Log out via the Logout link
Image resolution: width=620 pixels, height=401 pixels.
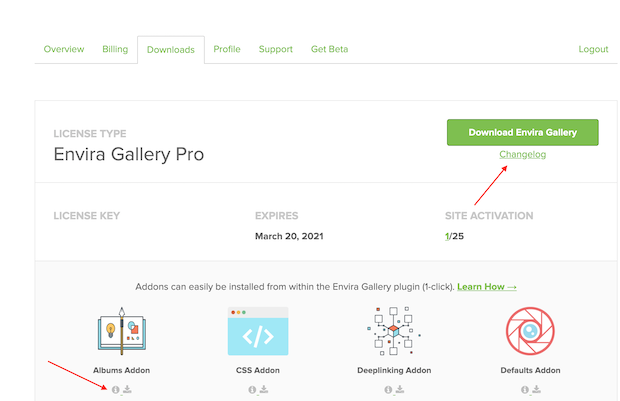tap(593, 49)
